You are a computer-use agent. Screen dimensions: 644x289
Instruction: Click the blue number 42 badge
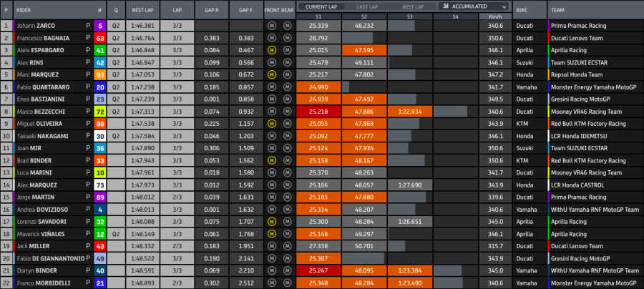tap(100, 63)
